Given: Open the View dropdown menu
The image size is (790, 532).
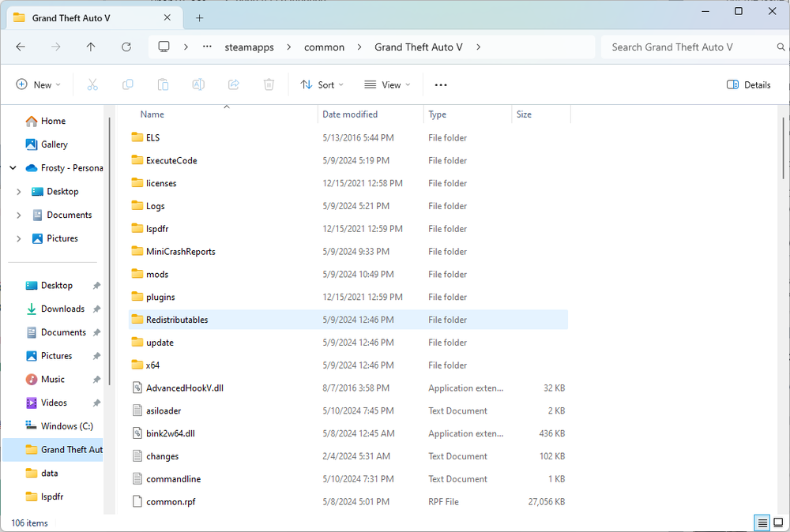Looking at the screenshot, I should point(386,84).
